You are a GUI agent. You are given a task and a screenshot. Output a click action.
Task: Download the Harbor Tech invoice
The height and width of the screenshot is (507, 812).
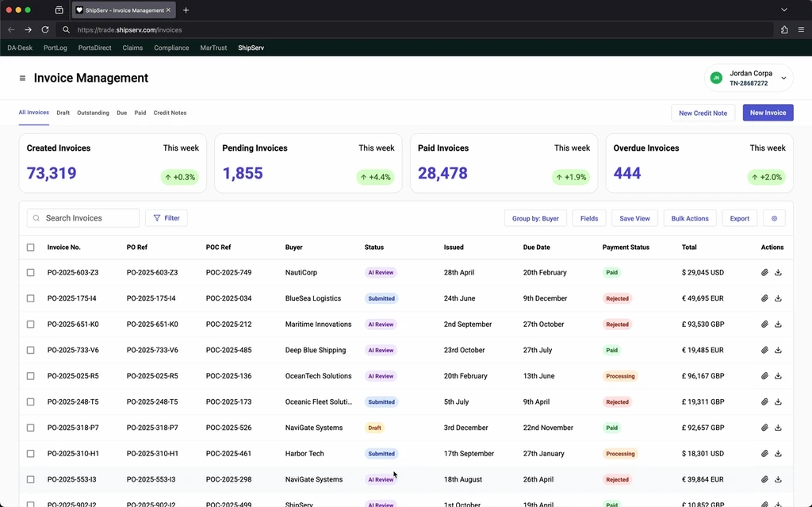(778, 454)
